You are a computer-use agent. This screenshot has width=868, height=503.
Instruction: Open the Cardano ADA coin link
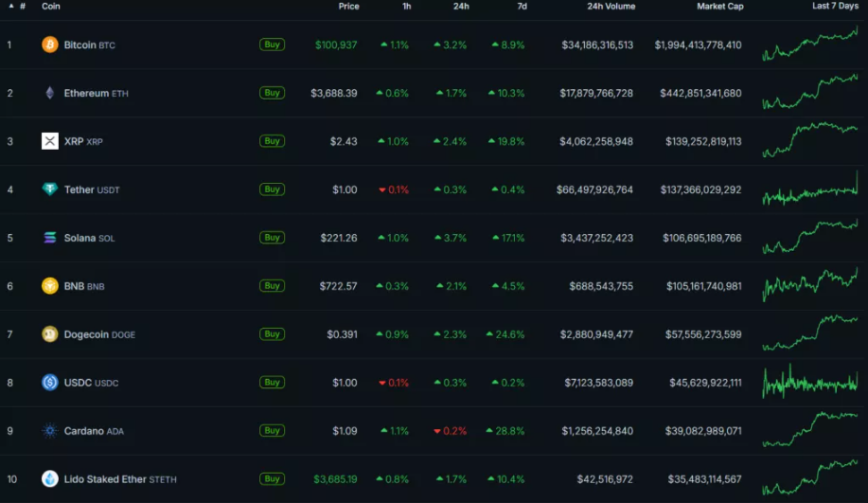point(94,430)
